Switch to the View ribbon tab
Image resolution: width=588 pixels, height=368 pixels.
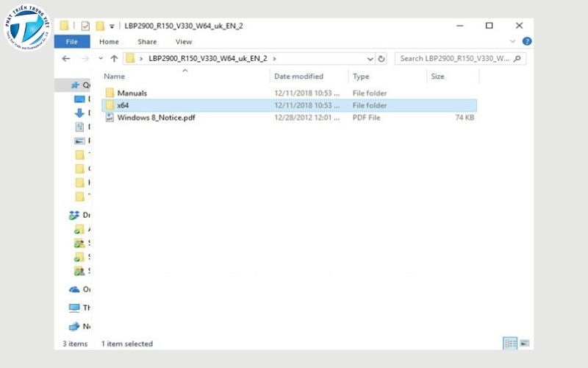[183, 42]
